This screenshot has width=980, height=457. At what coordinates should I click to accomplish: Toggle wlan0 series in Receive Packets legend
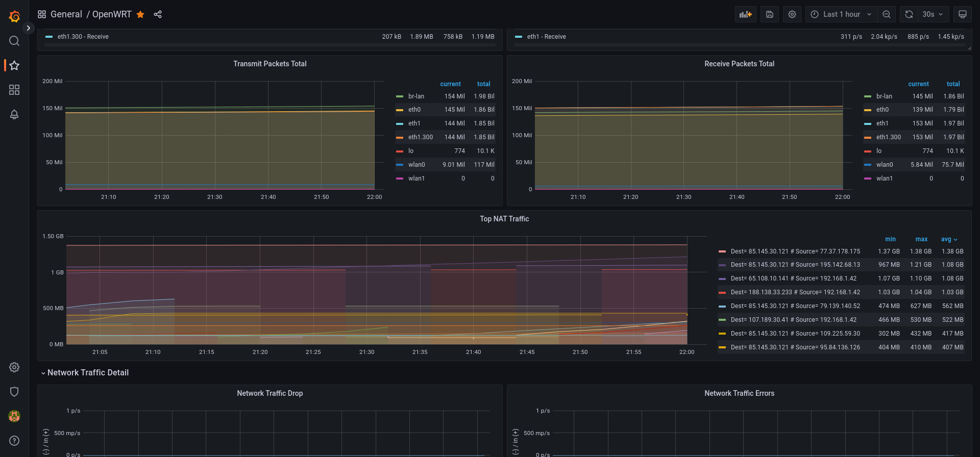click(x=884, y=165)
